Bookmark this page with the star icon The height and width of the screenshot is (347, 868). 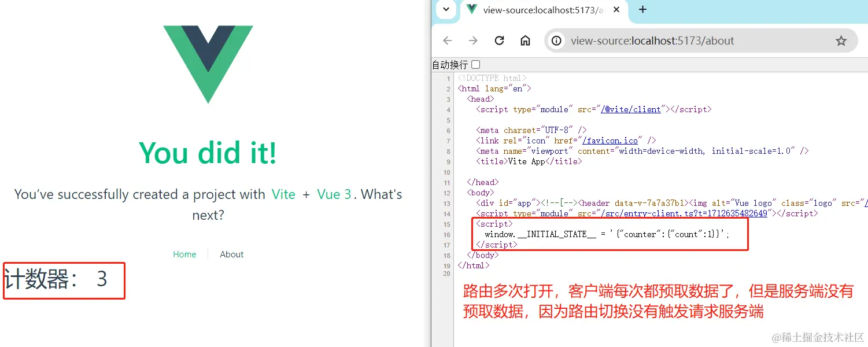click(841, 41)
